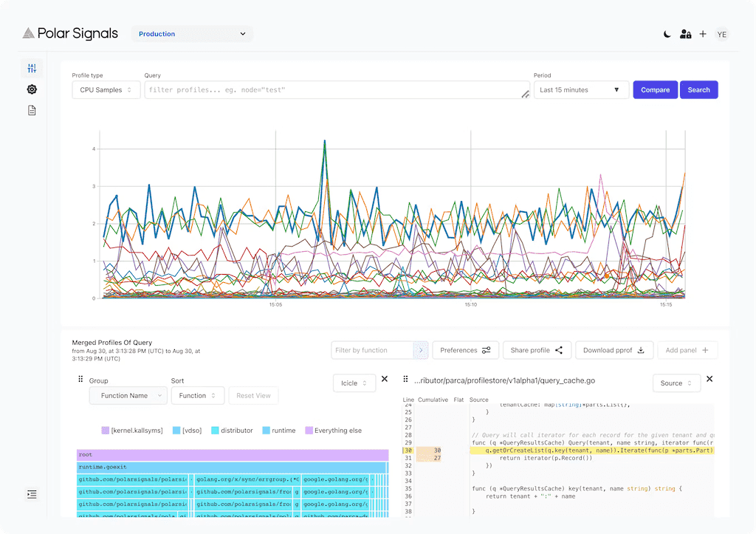The image size is (756, 534).
Task: Toggle the distributor legend color swatch
Action: (215, 431)
